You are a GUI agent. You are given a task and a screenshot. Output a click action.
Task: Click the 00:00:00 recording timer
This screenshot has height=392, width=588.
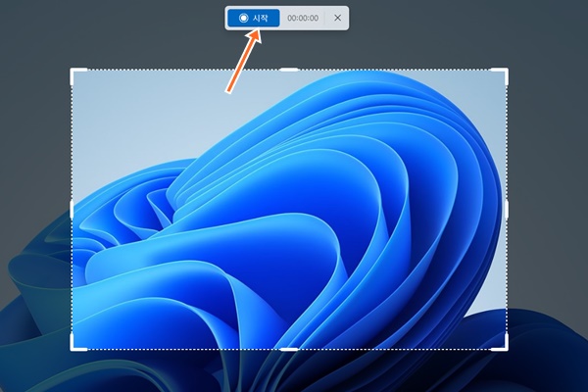(x=303, y=18)
